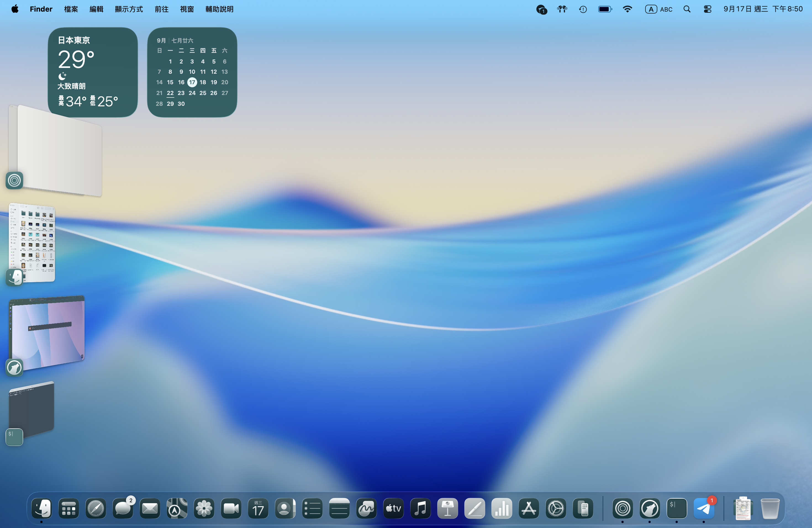The image size is (812, 528).
Task: Click today's date 17 in calendar widget
Action: 192,82
